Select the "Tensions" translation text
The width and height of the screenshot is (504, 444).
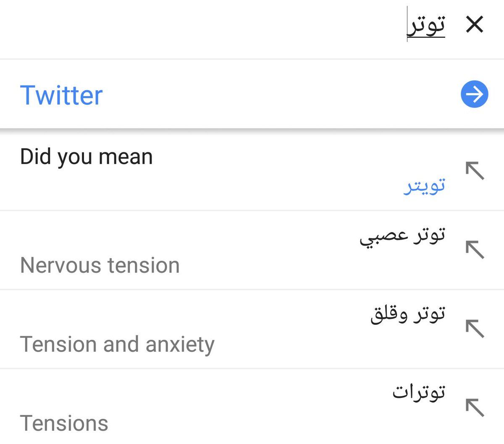pyautogui.click(x=64, y=423)
